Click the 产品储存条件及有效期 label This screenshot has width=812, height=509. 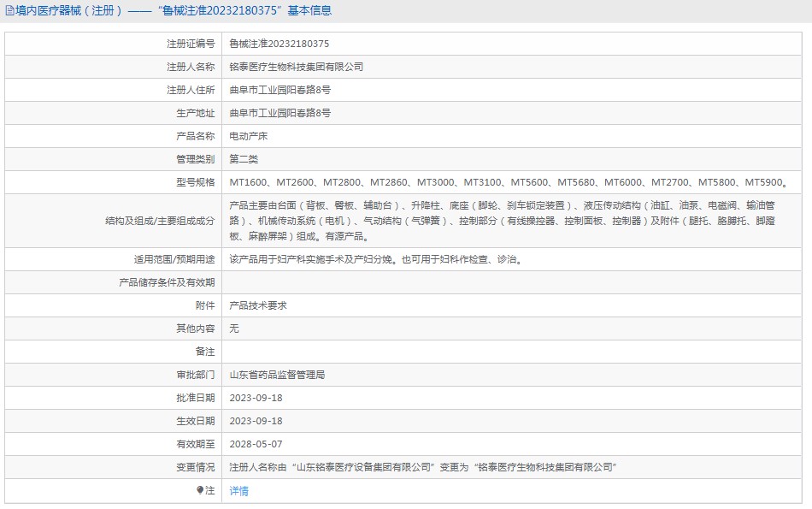pos(167,282)
